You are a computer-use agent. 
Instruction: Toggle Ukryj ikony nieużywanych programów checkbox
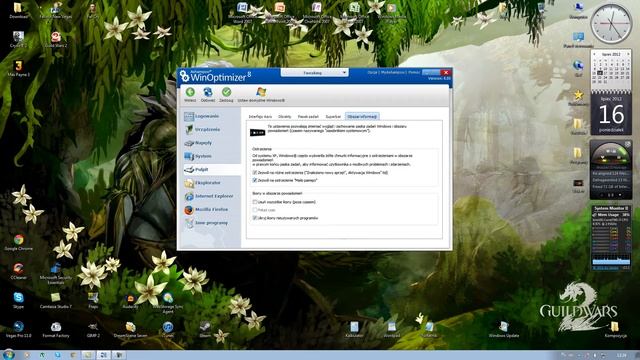(255, 218)
